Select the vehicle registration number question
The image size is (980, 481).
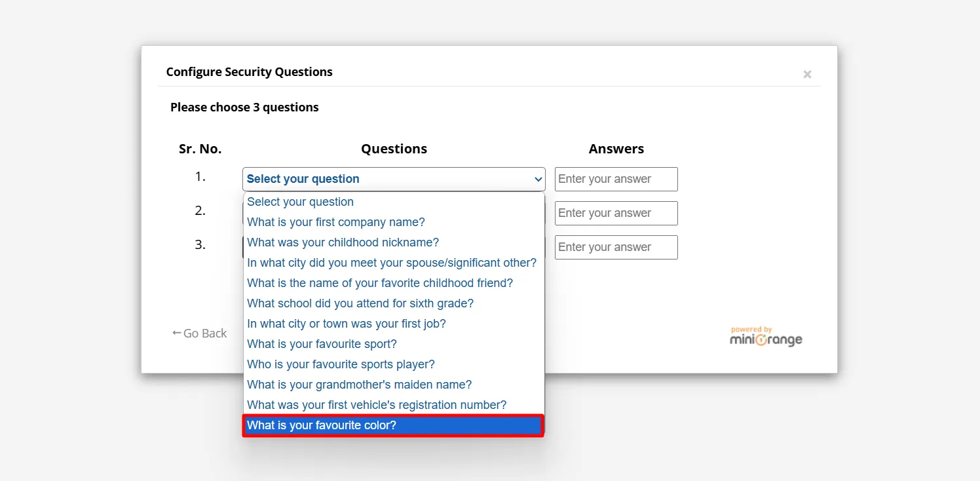pos(394,405)
